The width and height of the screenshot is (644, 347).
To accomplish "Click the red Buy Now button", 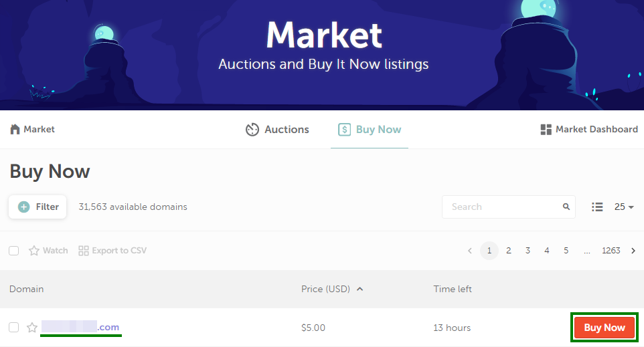I will pos(605,328).
